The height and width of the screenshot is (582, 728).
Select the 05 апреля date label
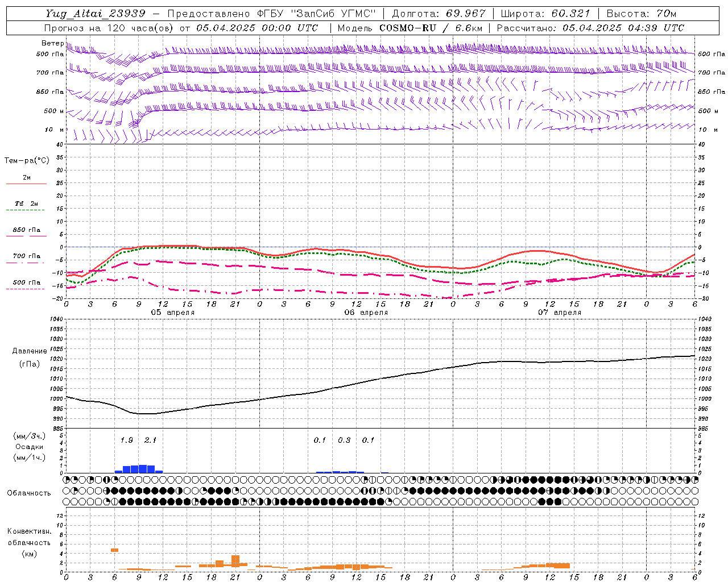coord(172,313)
